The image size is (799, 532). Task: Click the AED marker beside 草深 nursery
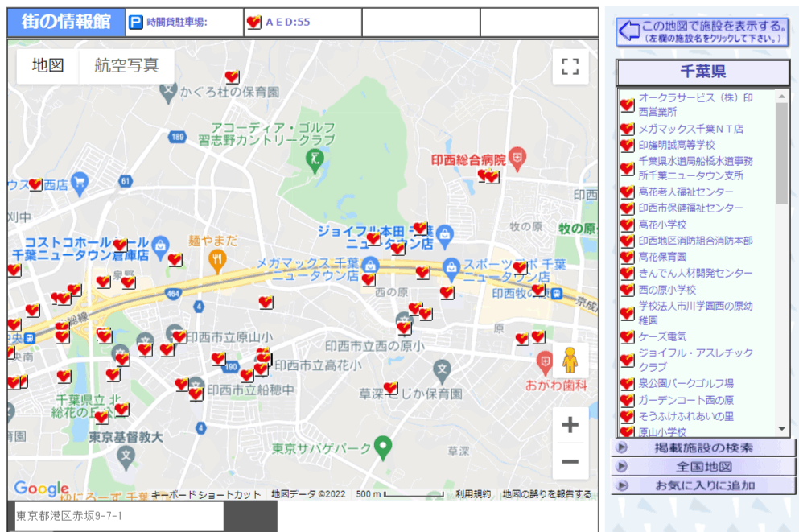tap(391, 388)
